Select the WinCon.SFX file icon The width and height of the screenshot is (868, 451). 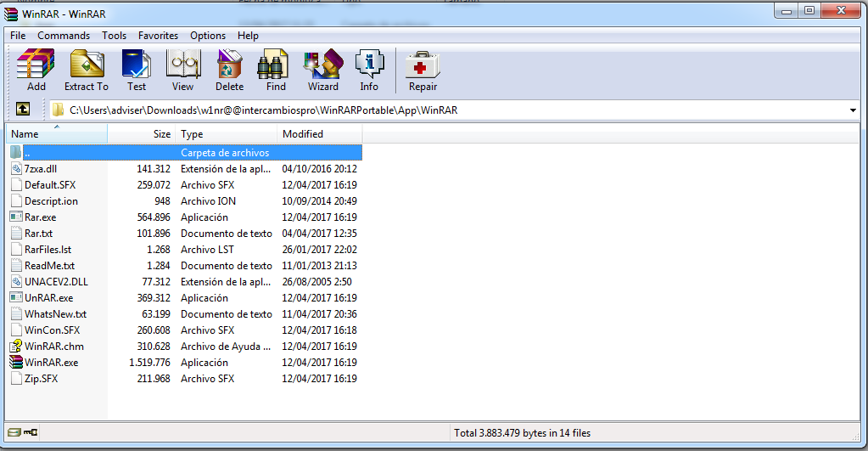click(x=17, y=330)
